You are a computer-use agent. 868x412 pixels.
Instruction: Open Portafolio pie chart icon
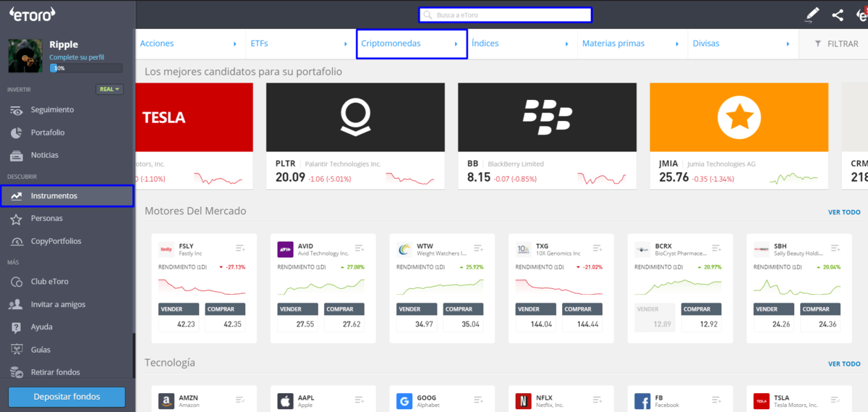(x=17, y=133)
